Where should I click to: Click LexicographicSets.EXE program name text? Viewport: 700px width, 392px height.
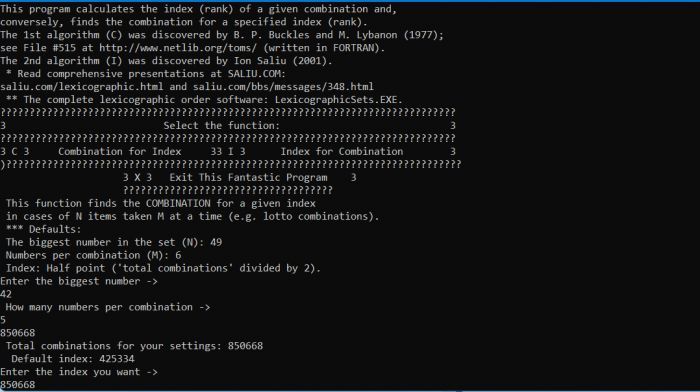338,100
